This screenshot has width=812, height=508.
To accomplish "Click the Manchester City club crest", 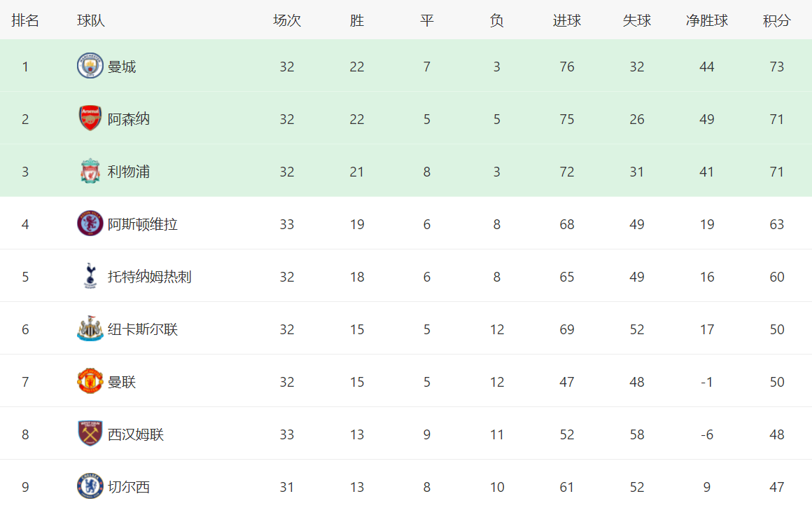I will pos(90,66).
